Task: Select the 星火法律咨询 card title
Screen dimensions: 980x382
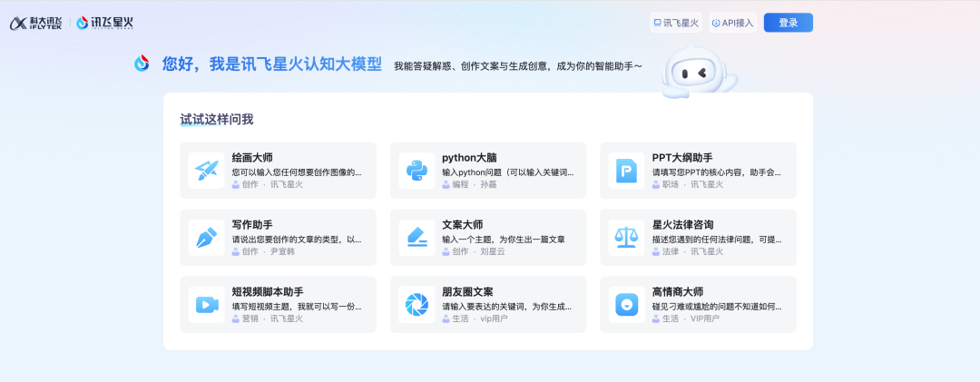Action: 682,224
